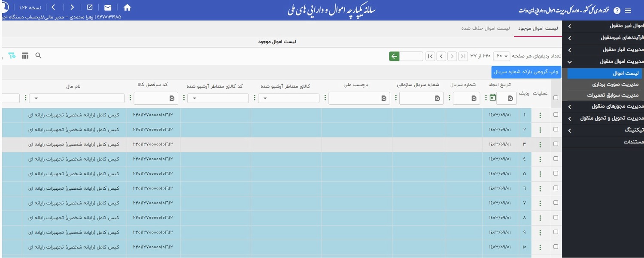This screenshot has height=258, width=644.
Task: Click the > pagination button
Action: coord(452,56)
